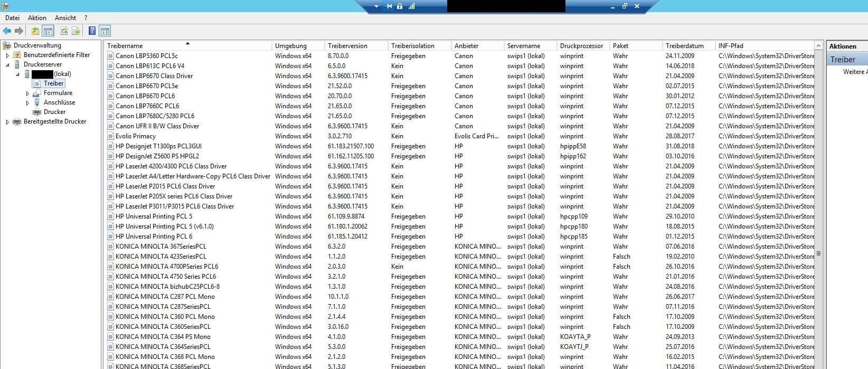This screenshot has height=369, width=868.
Task: Toggle the console tree pane toolbar icon
Action: pyautogui.click(x=48, y=31)
